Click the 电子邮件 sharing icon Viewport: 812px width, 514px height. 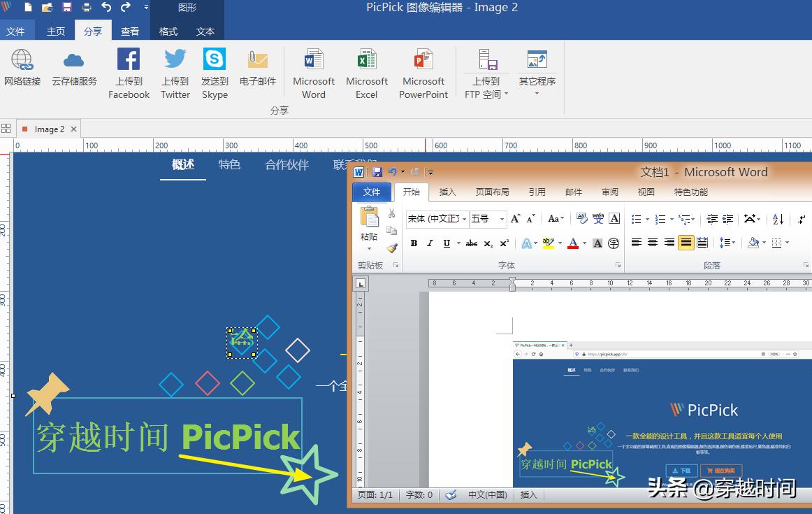(x=257, y=70)
